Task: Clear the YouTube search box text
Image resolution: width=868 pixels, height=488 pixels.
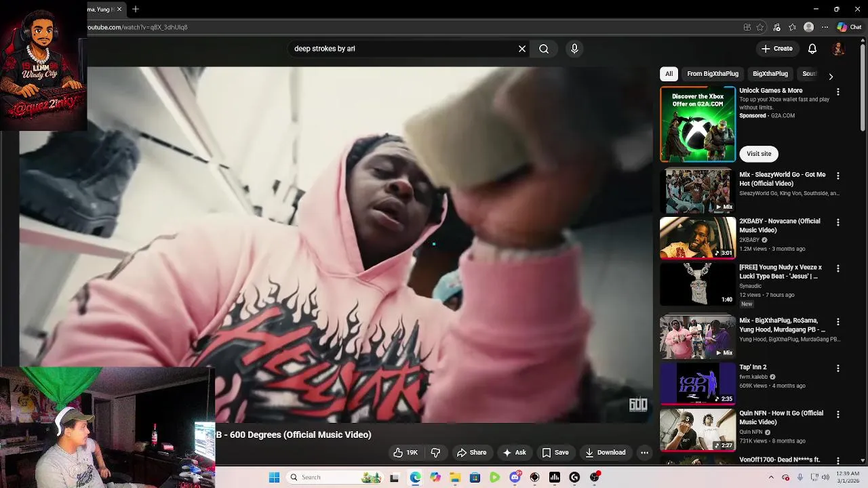Action: pos(522,49)
